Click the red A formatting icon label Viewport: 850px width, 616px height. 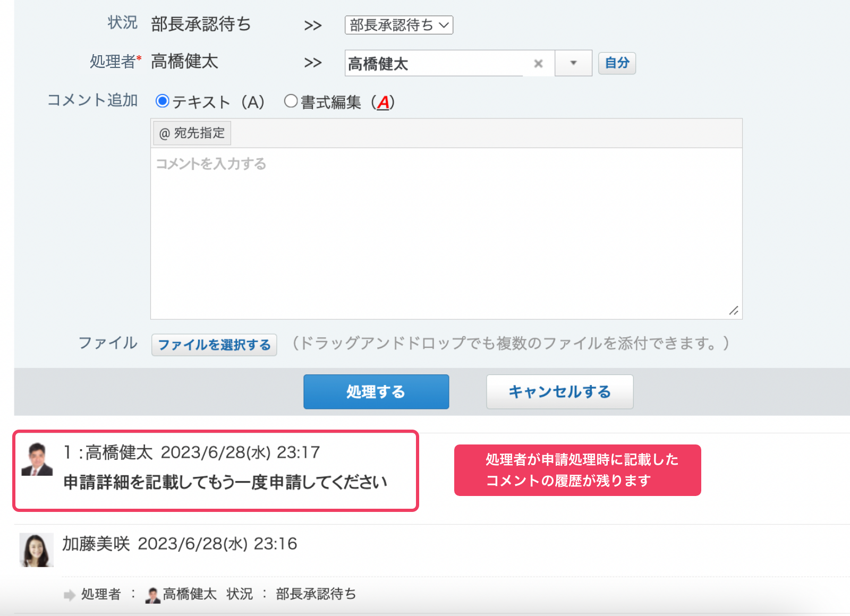pyautogui.click(x=383, y=102)
